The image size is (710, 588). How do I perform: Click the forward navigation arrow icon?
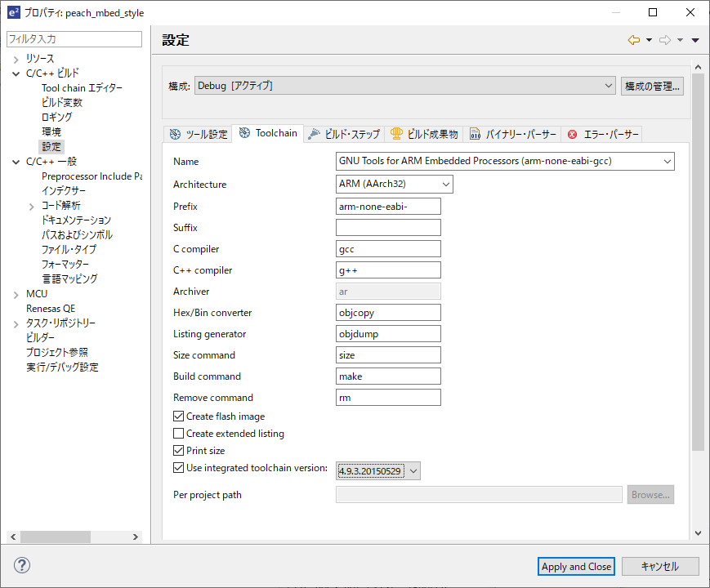665,40
